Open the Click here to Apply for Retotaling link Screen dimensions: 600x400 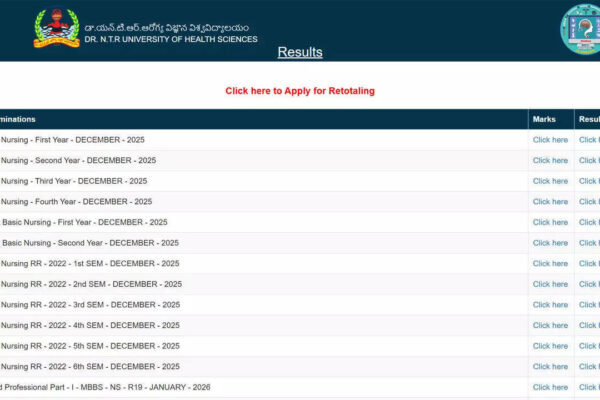pyautogui.click(x=300, y=91)
